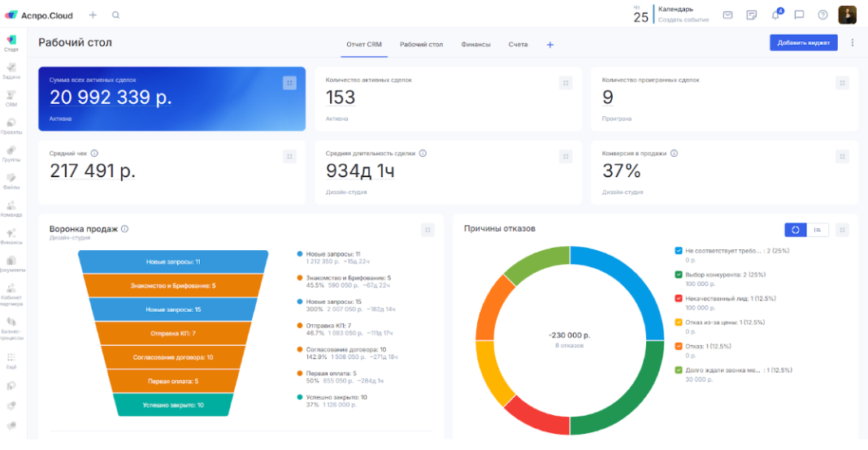The image size is (868, 450).
Task: Open the Календарь link in header
Action: tap(675, 10)
